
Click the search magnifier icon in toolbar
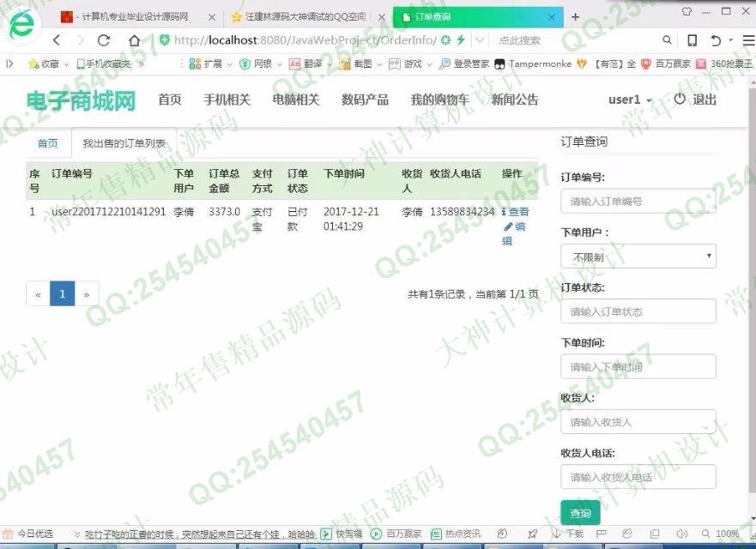click(667, 40)
